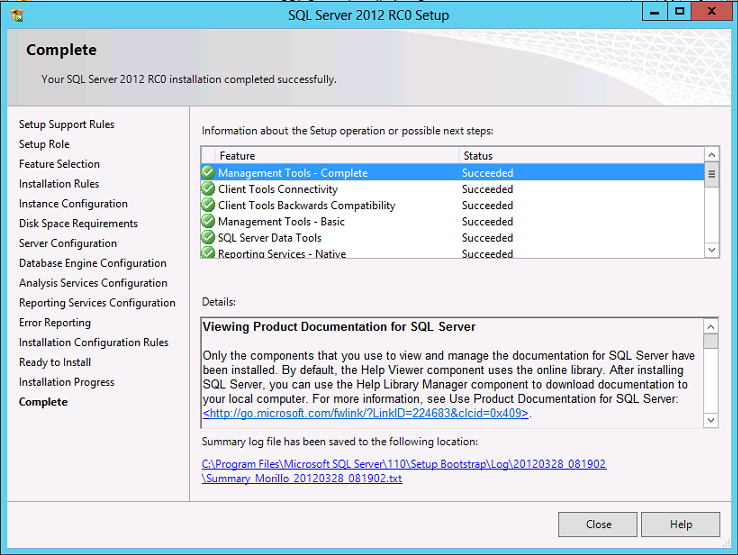Click the feature list scroll down arrow

click(712, 250)
